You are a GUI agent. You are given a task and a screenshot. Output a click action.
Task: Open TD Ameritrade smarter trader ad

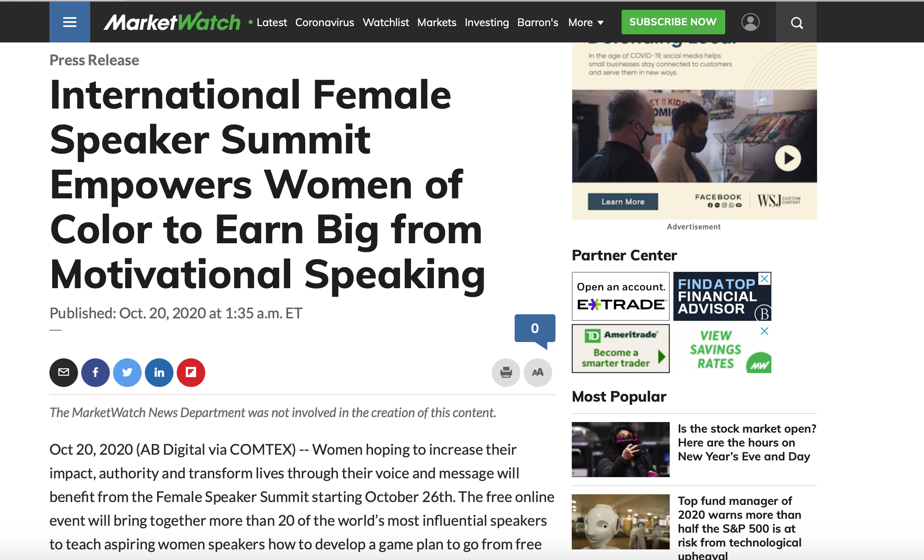point(620,349)
